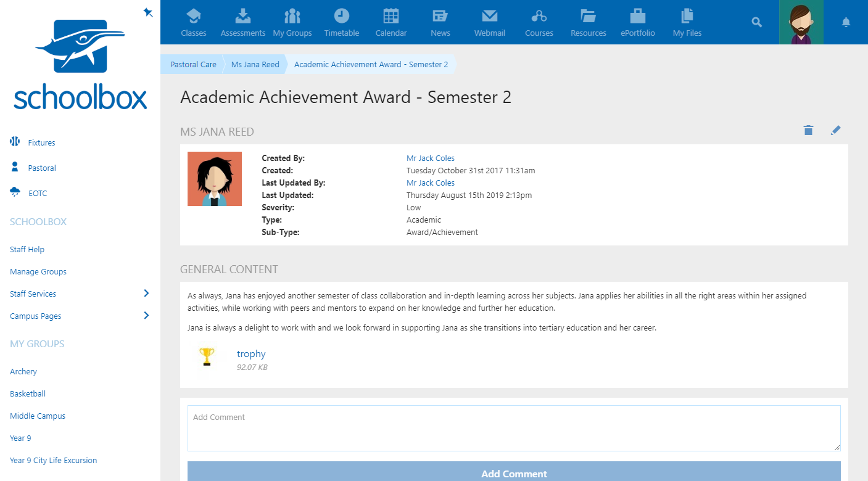
Task: Open Year 9 City Life Excursion group
Action: [x=53, y=460]
